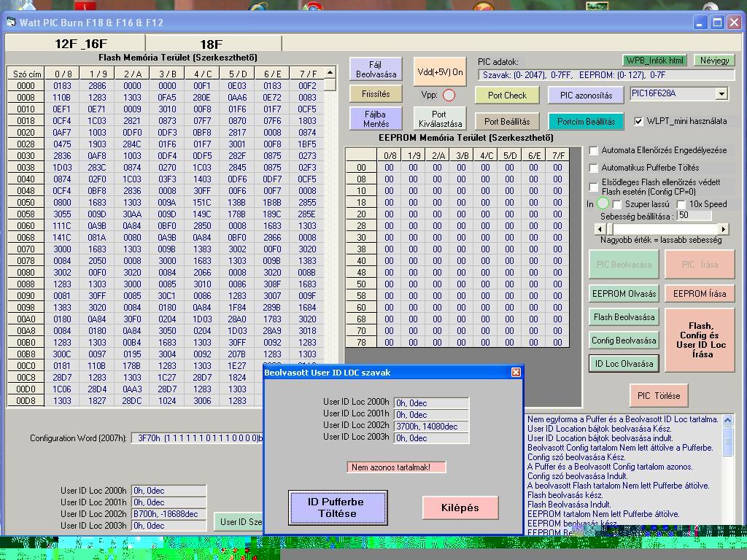
Task: Enable Automatikus Pufferbe Töltés checkbox
Action: (x=594, y=168)
